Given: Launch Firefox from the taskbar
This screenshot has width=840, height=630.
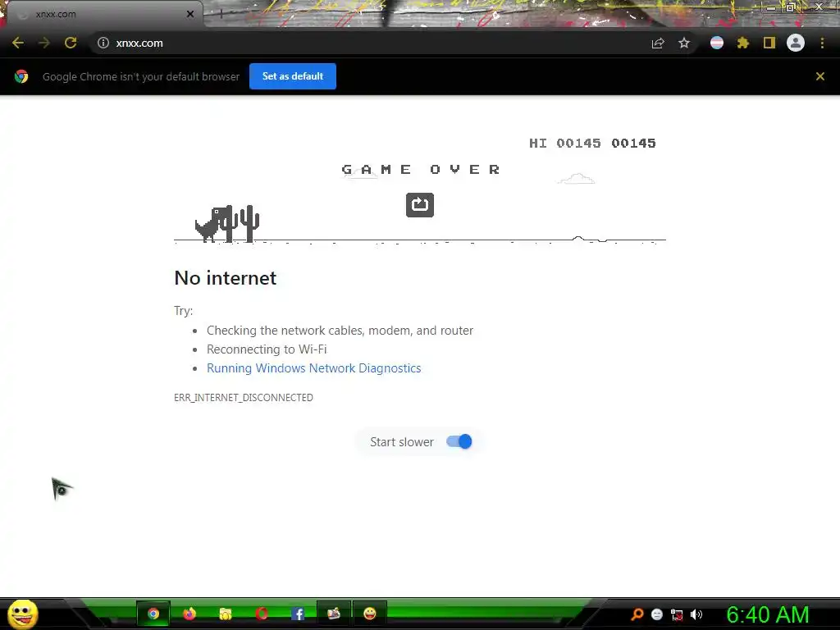Looking at the screenshot, I should coord(189,614).
